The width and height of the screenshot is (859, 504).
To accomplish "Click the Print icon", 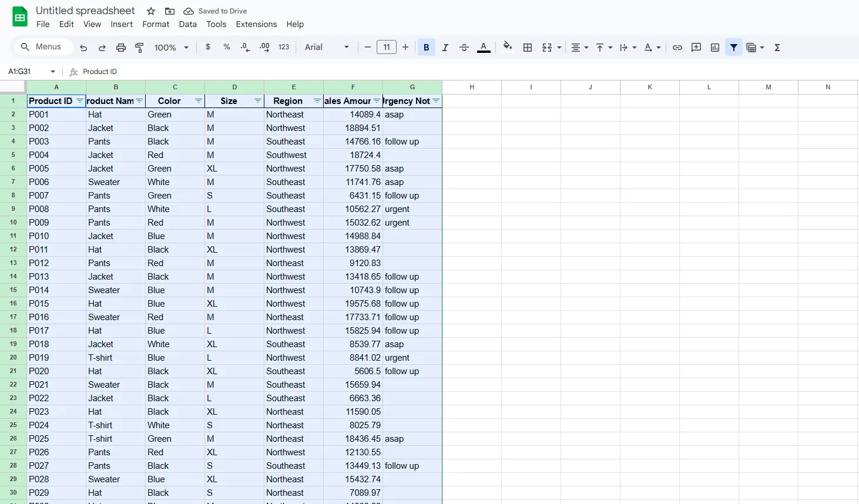I will pos(121,48).
